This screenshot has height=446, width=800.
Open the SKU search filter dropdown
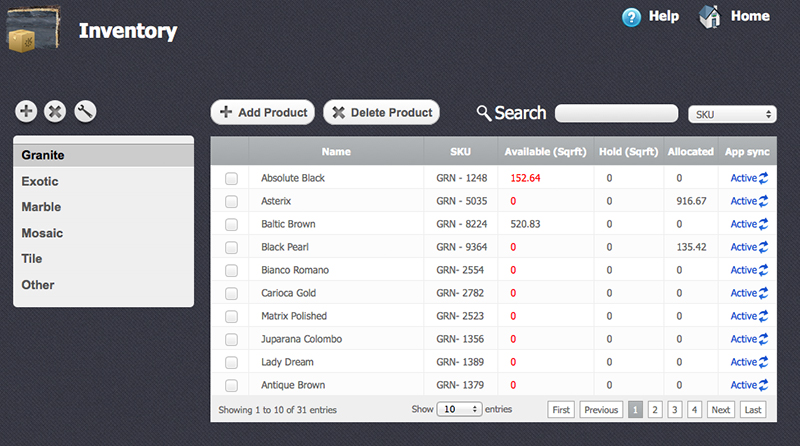733,115
